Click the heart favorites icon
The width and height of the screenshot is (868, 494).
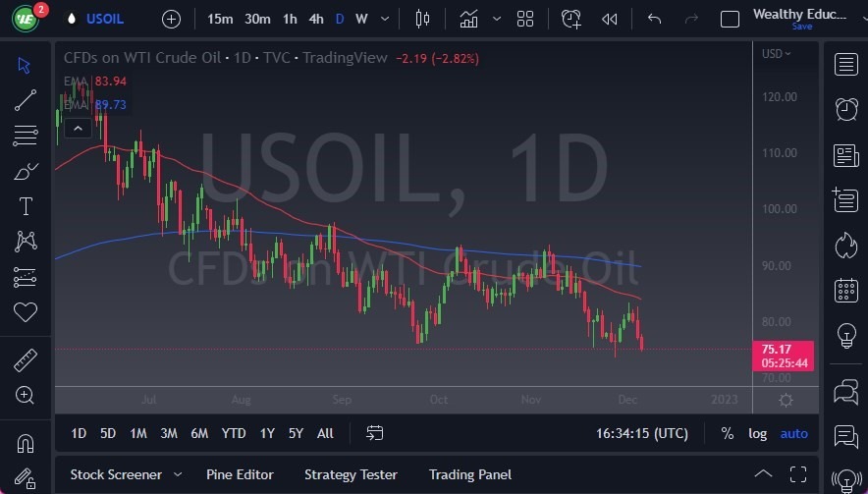[26, 312]
